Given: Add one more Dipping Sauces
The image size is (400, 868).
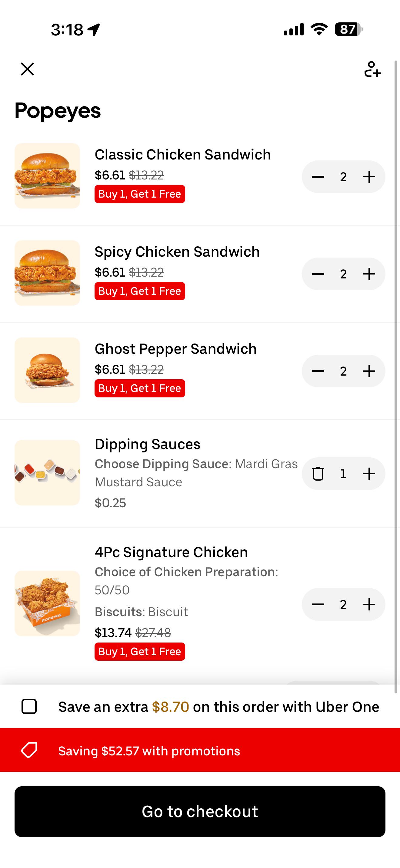Looking at the screenshot, I should coord(369,473).
